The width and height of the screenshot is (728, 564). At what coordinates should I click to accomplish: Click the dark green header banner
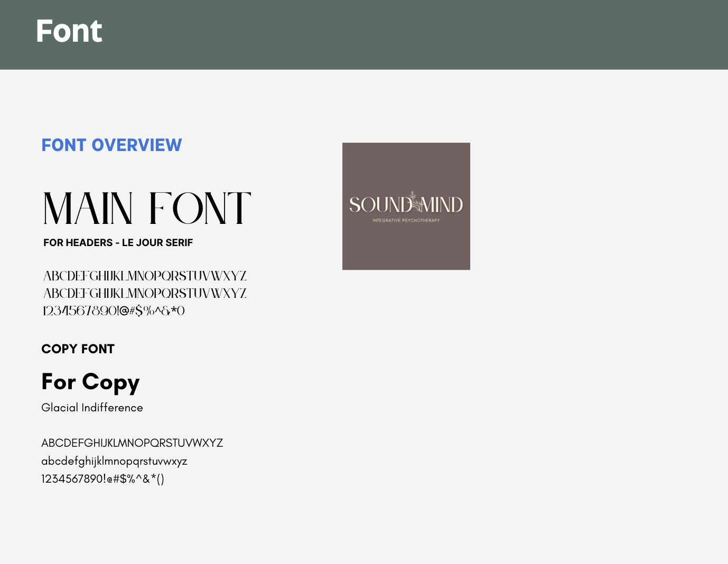point(364,34)
